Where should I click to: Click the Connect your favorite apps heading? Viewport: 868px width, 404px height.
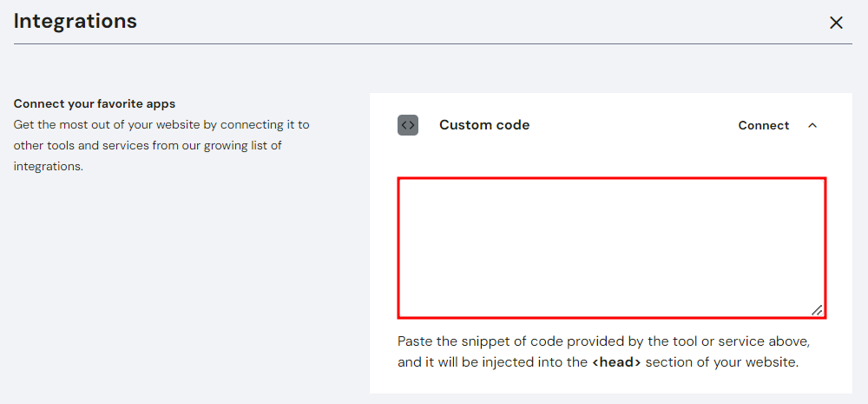pyautogui.click(x=95, y=103)
